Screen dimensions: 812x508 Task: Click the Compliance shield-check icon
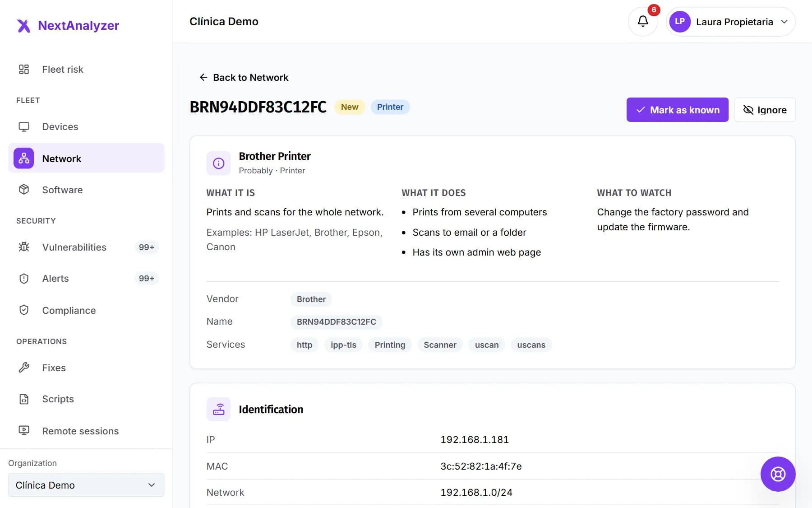(x=24, y=310)
